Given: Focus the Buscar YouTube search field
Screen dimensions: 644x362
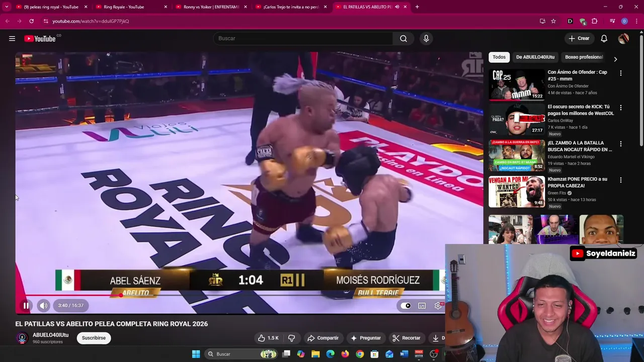Looking at the screenshot, I should [x=303, y=39].
